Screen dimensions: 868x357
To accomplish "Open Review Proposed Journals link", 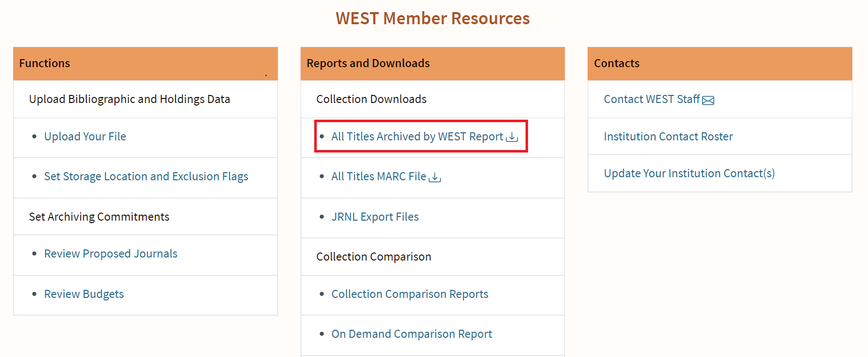I will click(111, 253).
